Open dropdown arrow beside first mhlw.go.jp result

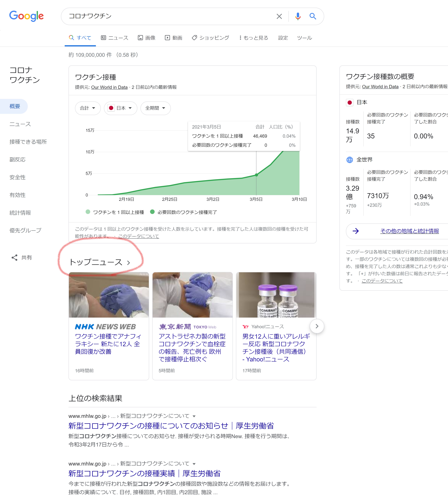[194, 416]
